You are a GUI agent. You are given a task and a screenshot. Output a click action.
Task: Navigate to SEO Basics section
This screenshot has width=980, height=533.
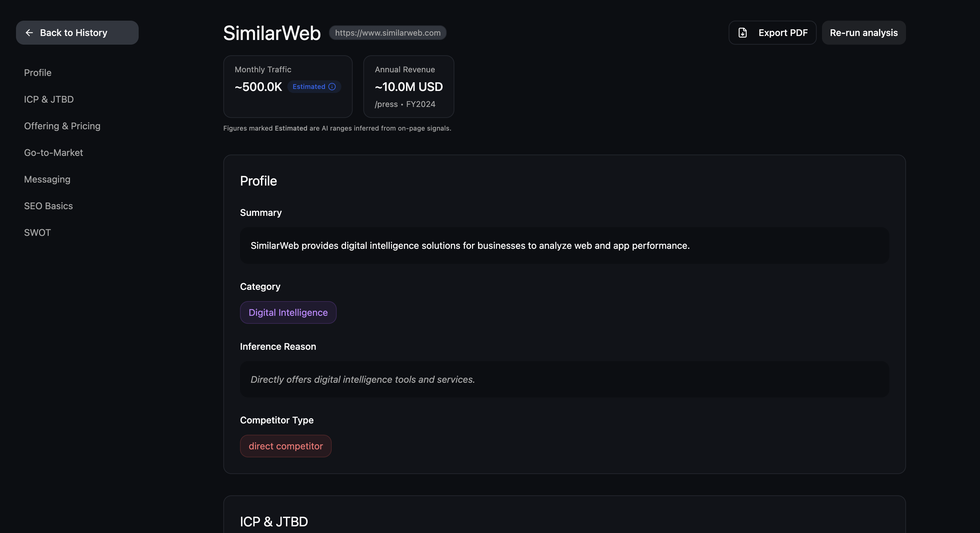48,206
